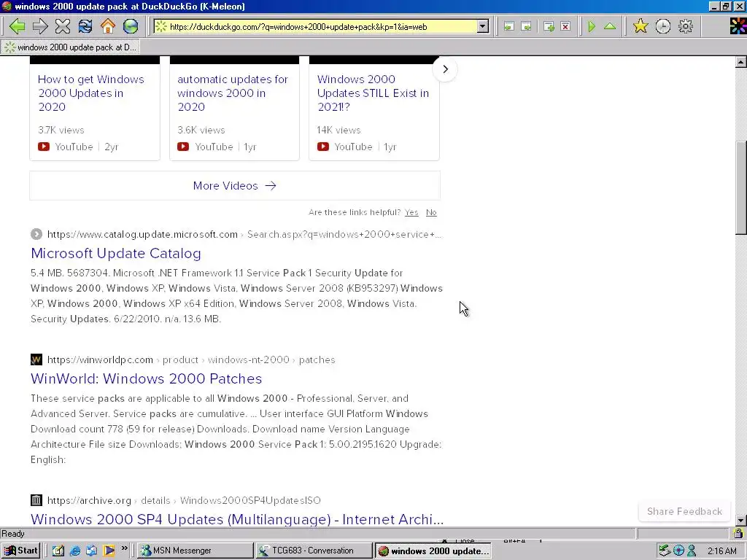Click the 14K views text
This screenshot has width=747, height=560.
tap(338, 130)
